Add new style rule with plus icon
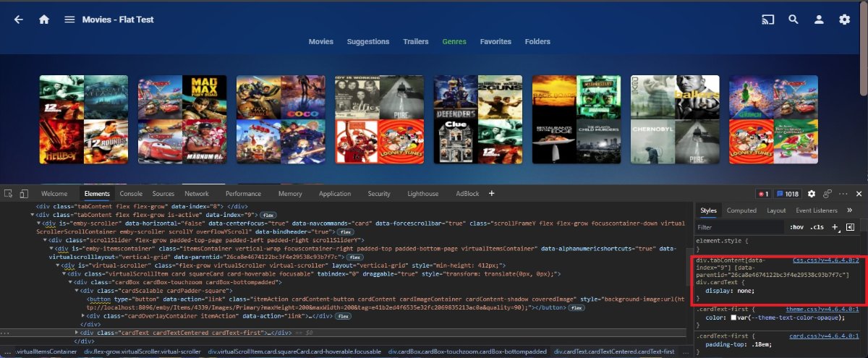Viewport: 868px width, 358px height. (x=835, y=227)
